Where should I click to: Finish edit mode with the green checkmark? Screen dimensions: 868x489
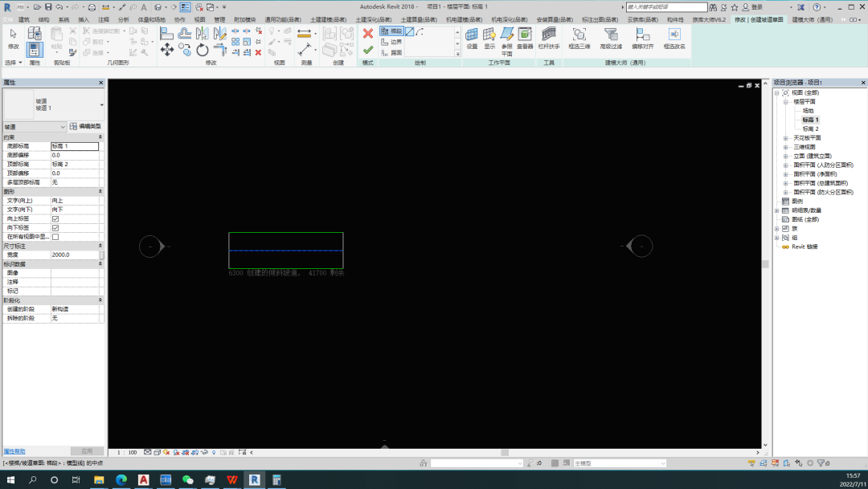[x=367, y=51]
